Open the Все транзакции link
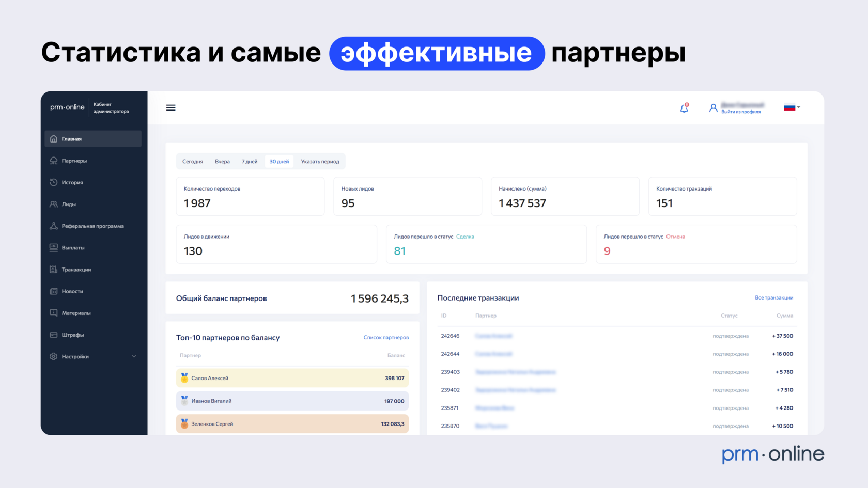Screen dimensions: 868x488 click(774, 297)
